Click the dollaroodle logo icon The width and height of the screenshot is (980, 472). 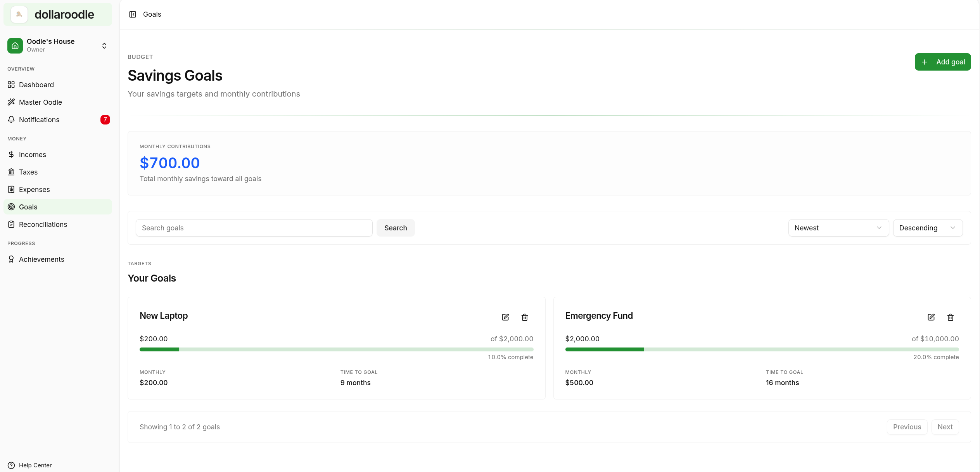point(19,15)
